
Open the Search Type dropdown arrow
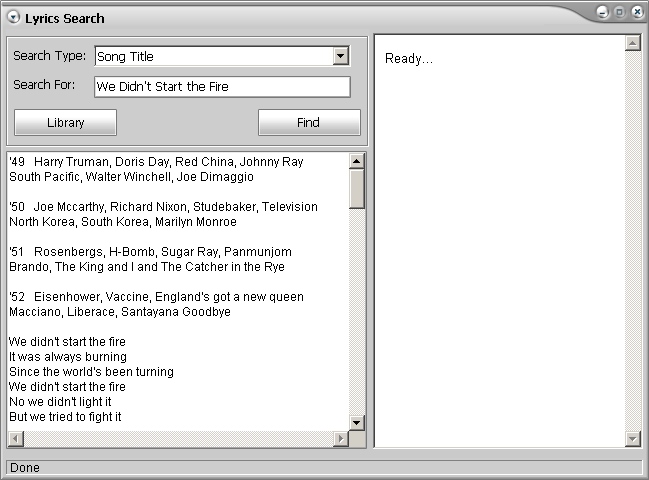point(341,56)
